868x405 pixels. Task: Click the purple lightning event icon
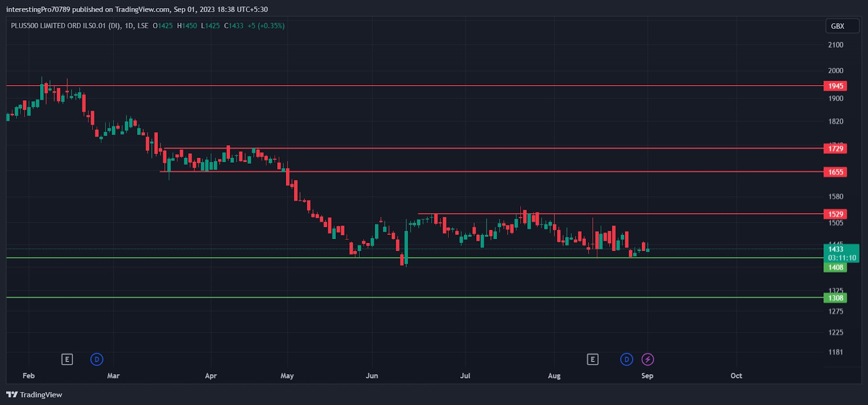coord(648,359)
